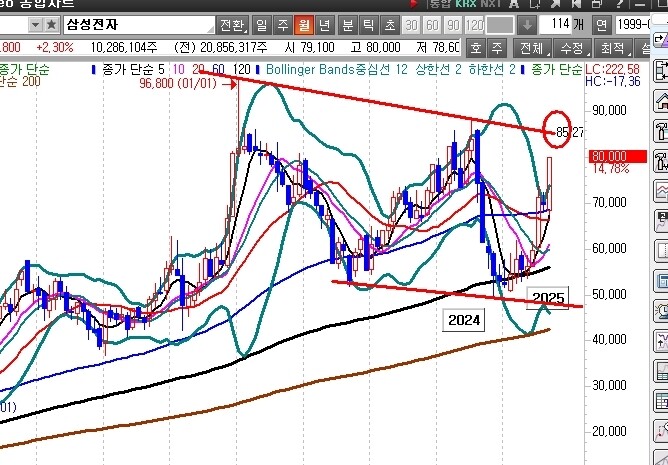Click the red arrow icon in title bar
This screenshot has width=668, height=465.
pos(414,4)
